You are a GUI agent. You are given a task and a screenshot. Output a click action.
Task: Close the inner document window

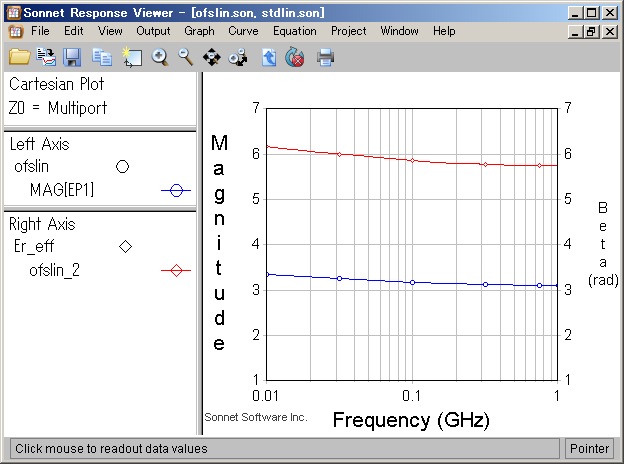[610, 31]
